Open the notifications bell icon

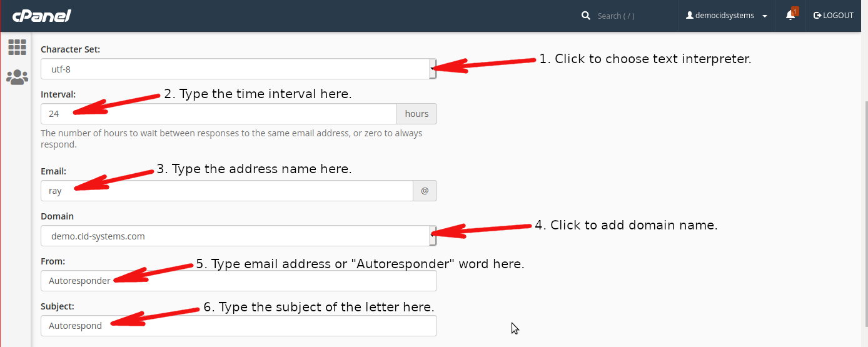click(790, 16)
